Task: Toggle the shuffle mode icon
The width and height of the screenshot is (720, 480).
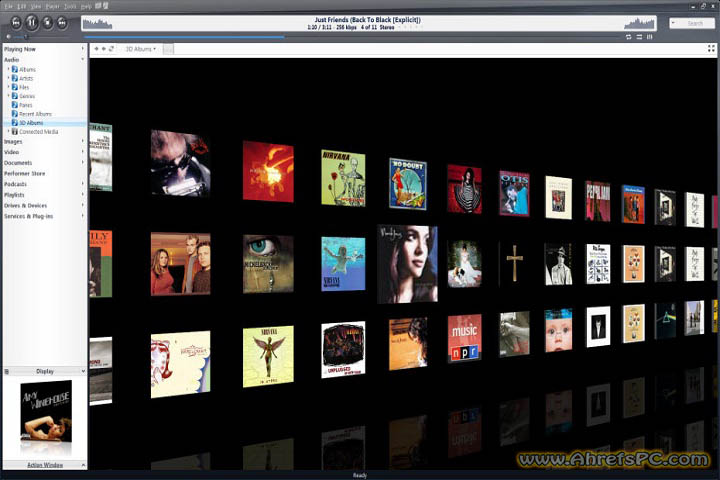Action: (639, 37)
